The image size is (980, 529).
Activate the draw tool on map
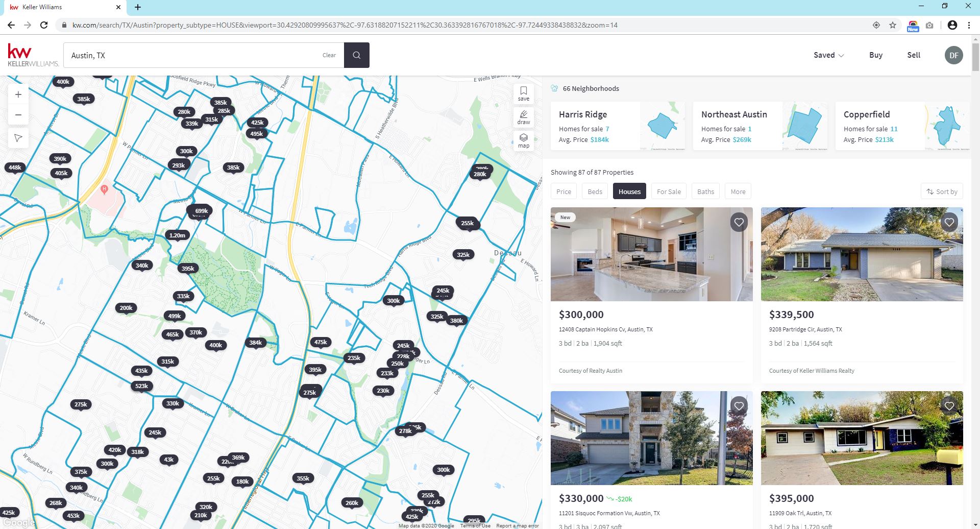tap(523, 117)
